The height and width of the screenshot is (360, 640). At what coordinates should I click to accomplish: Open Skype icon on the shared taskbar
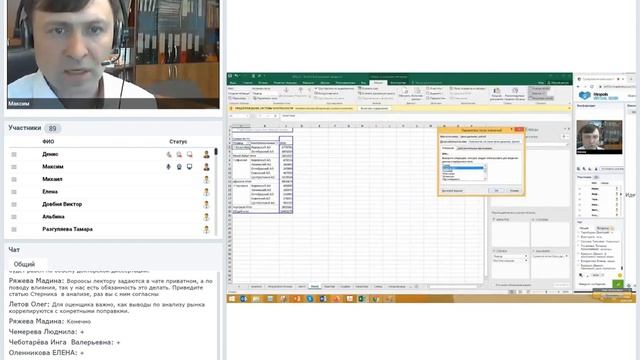click(310, 299)
